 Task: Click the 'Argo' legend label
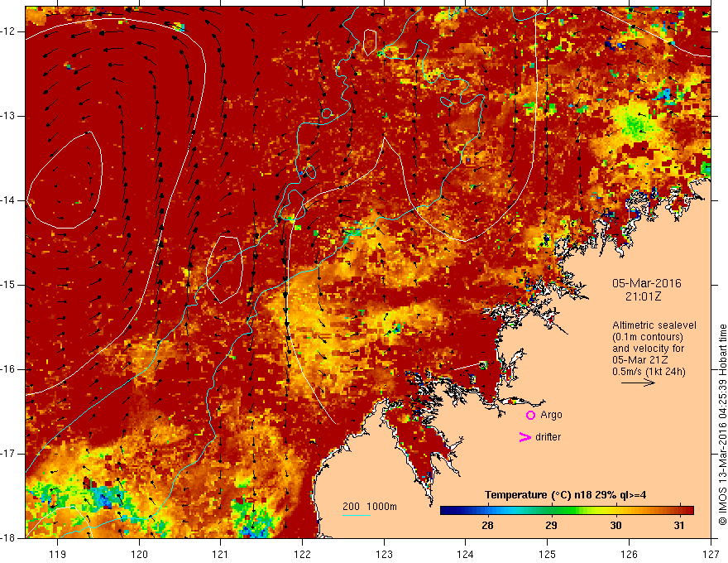(x=551, y=415)
